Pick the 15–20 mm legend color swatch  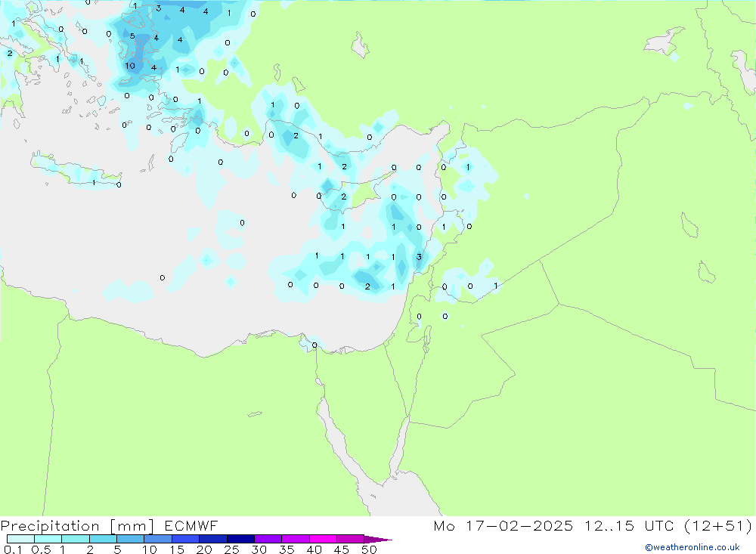[186, 539]
